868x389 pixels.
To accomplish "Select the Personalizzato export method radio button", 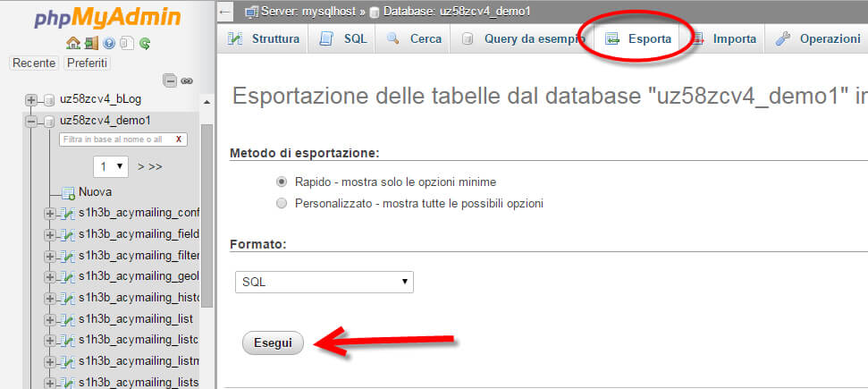I will pyautogui.click(x=282, y=203).
